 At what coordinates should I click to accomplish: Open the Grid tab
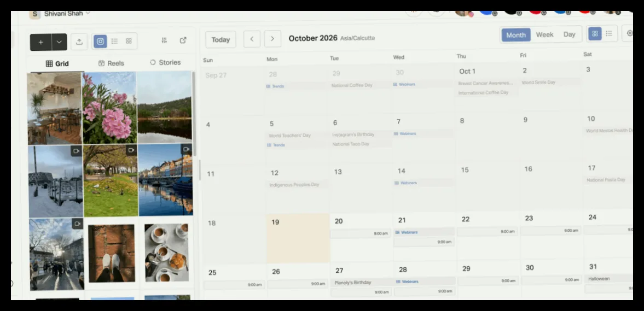click(x=57, y=63)
